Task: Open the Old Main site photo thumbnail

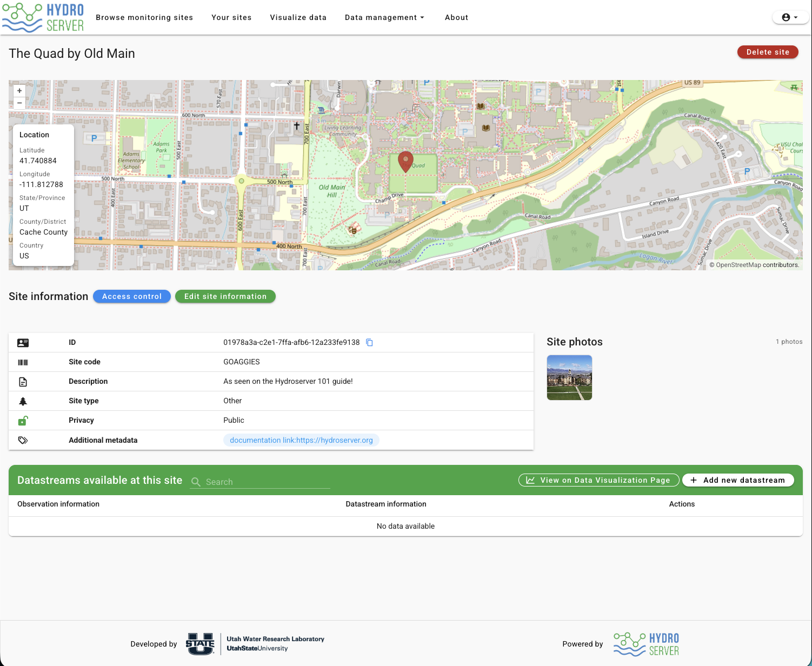Action: [x=569, y=377]
